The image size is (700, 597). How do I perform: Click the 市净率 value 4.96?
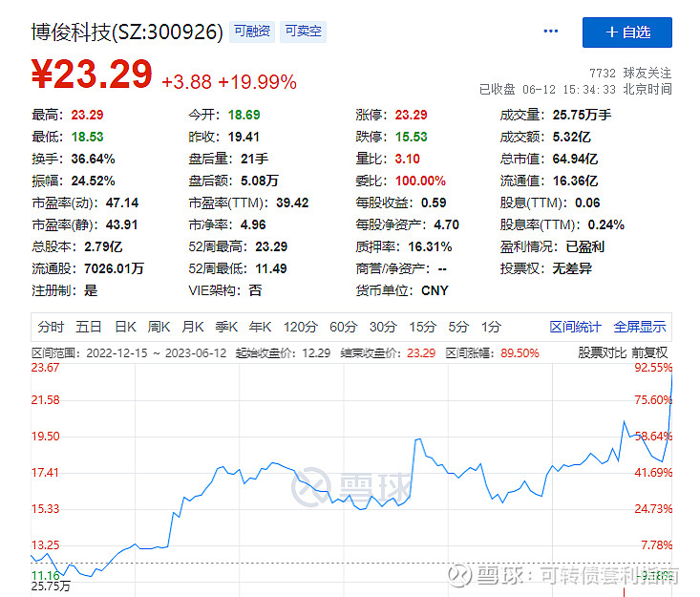pos(253,224)
